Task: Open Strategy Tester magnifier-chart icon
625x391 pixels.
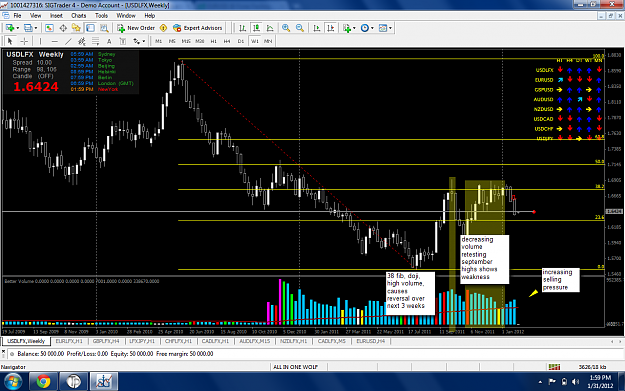Action: (104, 28)
